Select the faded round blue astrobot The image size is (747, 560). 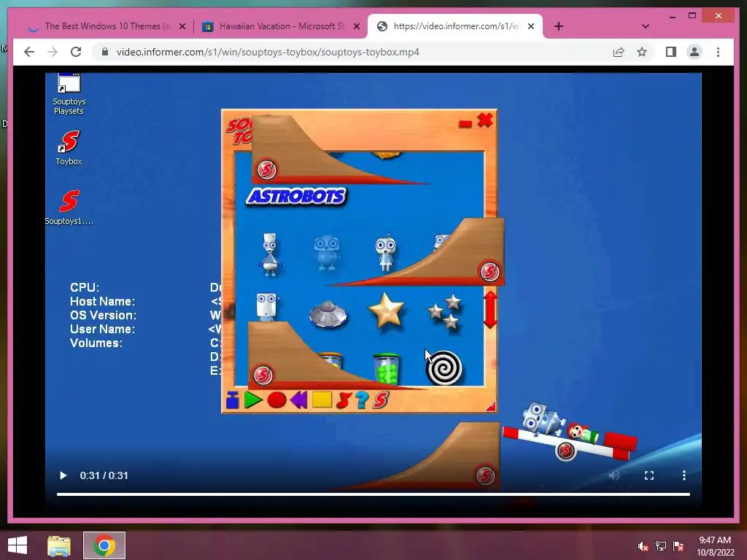[x=327, y=252]
